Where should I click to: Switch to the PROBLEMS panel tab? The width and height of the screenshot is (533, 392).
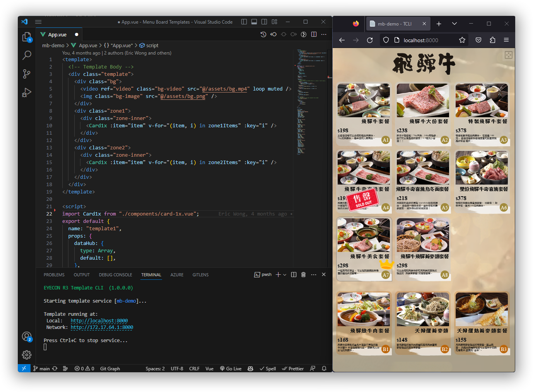click(54, 275)
